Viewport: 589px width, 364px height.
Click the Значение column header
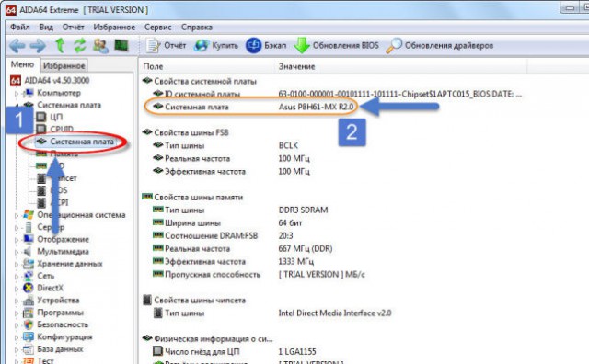[x=296, y=66]
